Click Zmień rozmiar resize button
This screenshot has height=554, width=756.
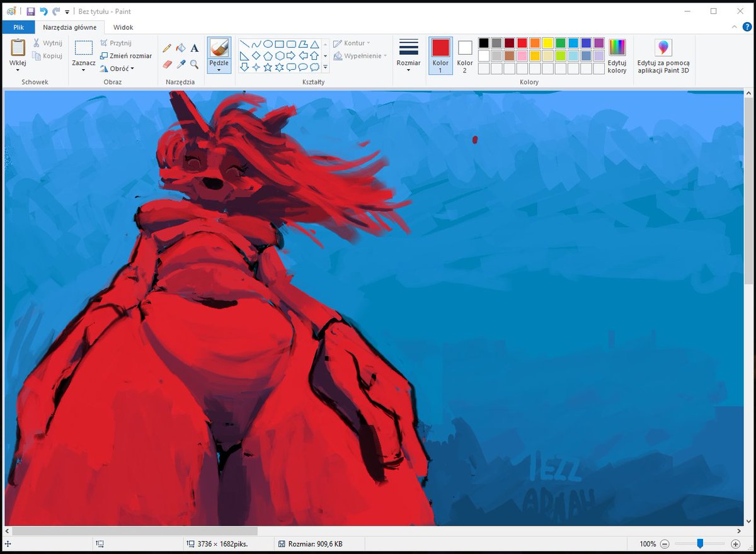coord(126,55)
